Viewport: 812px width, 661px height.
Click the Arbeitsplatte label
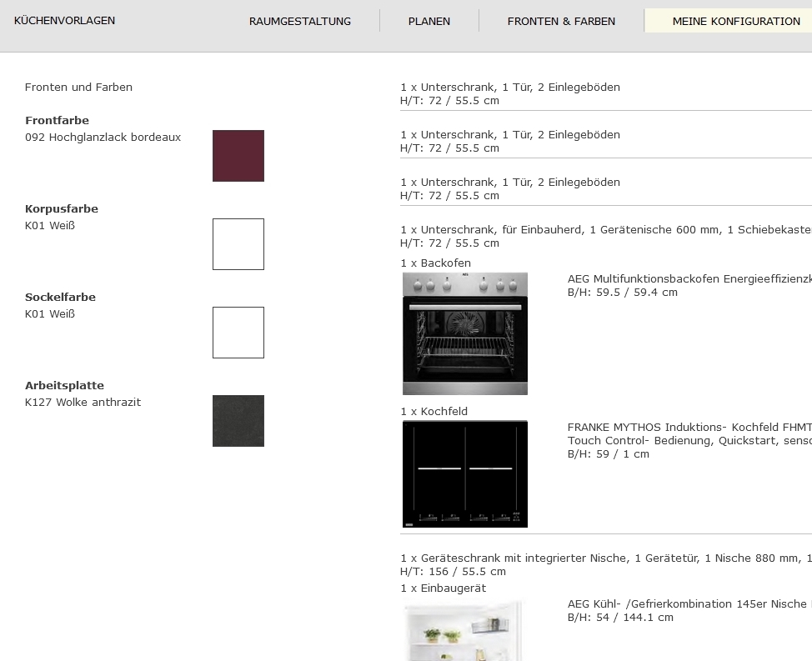click(x=64, y=385)
